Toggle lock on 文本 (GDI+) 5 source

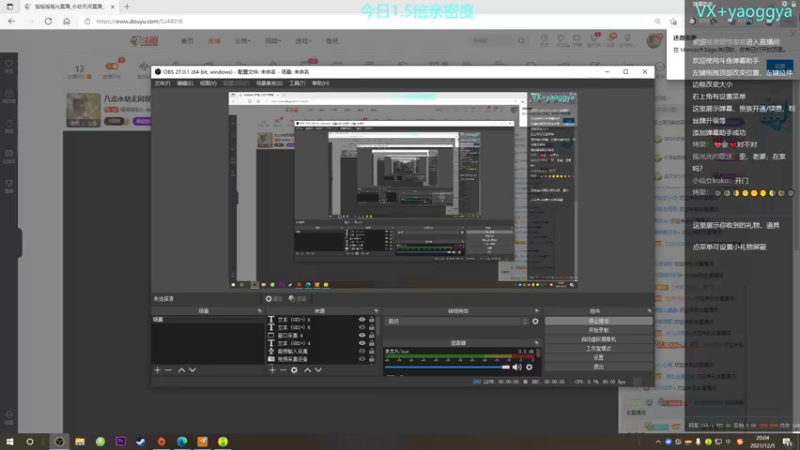[371, 327]
